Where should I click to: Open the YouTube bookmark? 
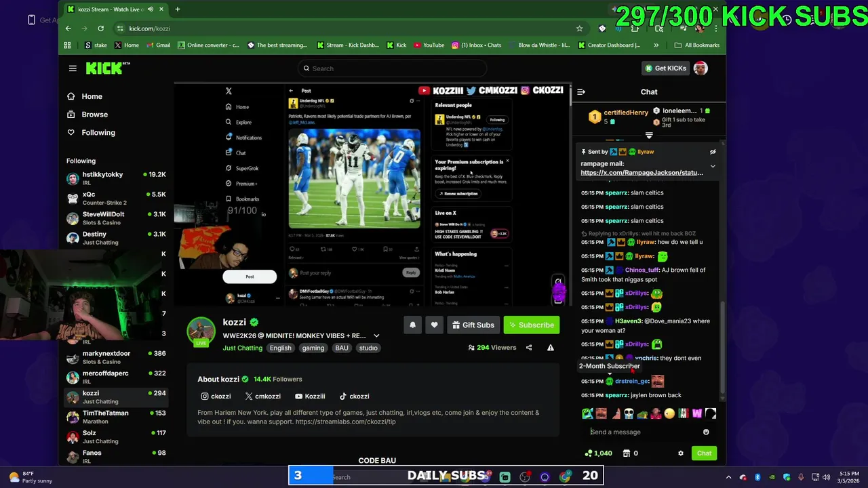point(429,45)
